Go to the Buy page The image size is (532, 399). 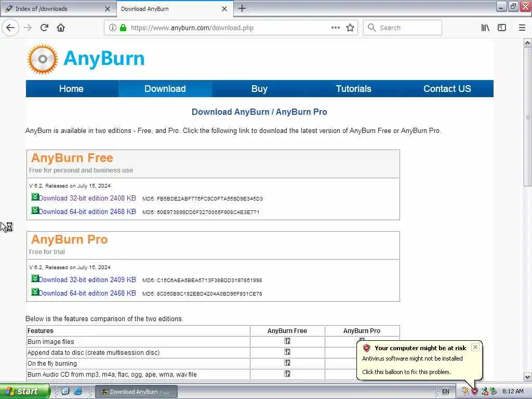pos(259,88)
